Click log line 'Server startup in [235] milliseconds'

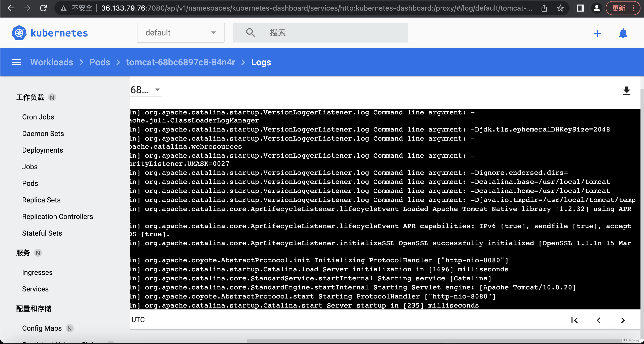[304, 306]
